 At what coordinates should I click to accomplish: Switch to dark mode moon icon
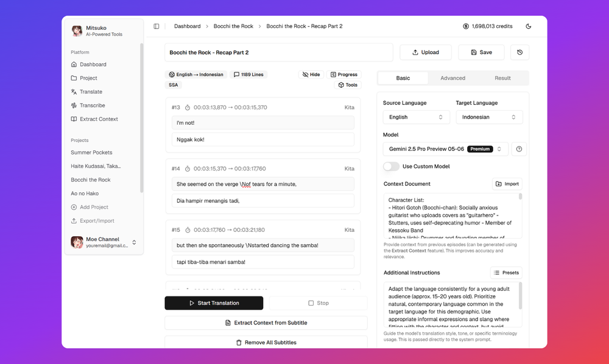point(528,26)
